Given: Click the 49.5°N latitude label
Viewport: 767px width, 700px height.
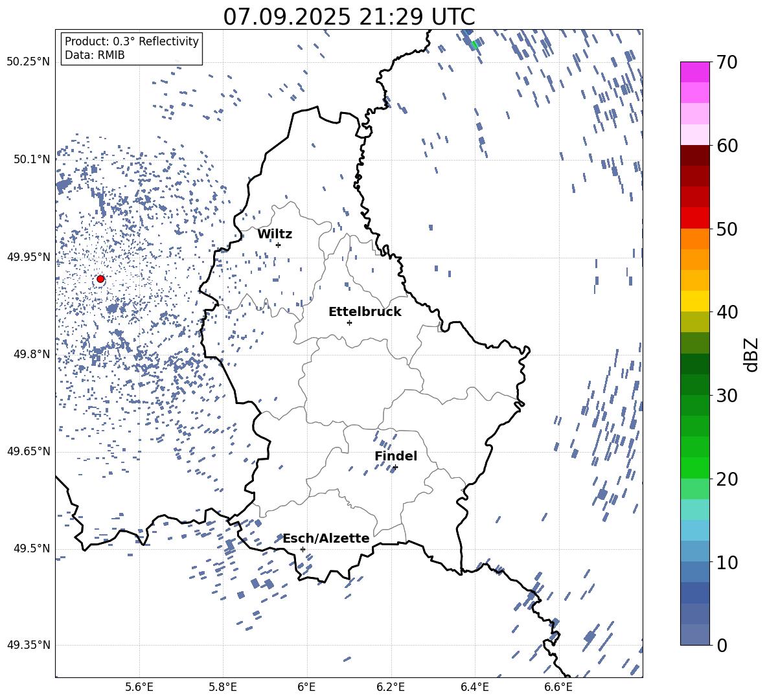Looking at the screenshot, I should coord(32,548).
